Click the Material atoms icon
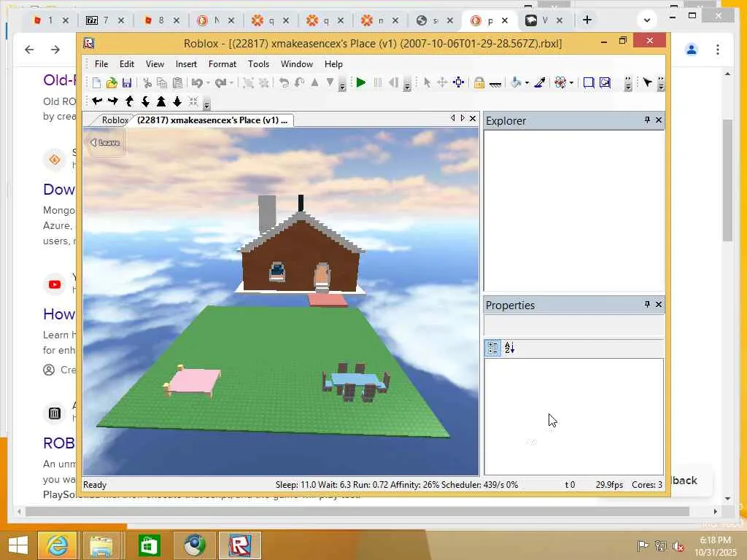Image resolution: width=747 pixels, height=560 pixels. point(561,83)
